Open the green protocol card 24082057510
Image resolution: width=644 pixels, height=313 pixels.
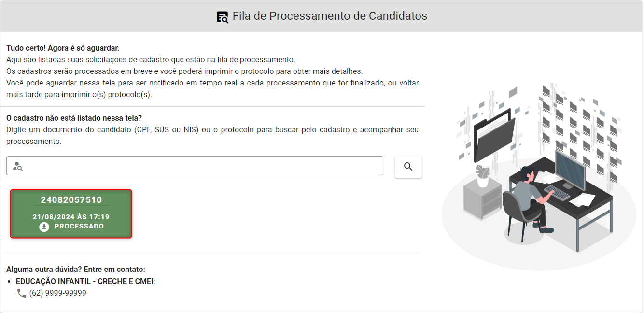coord(71,213)
